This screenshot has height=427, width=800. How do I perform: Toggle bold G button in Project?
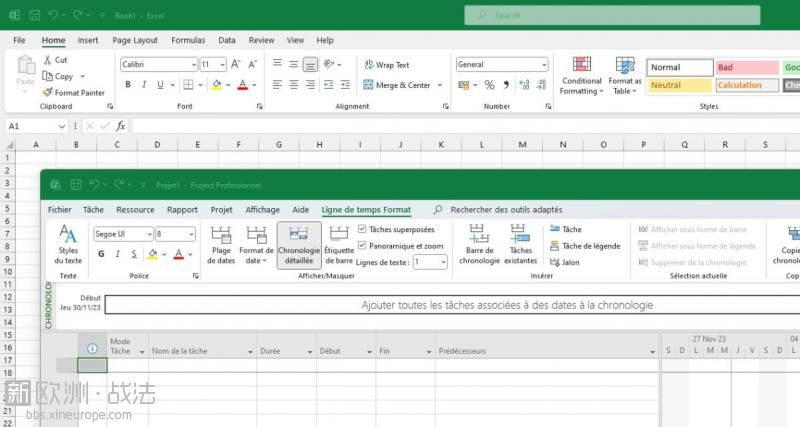point(102,254)
